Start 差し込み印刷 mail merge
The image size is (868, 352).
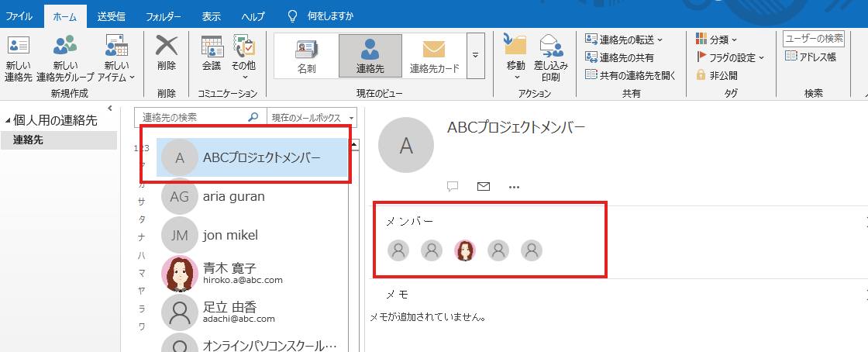pos(551,57)
